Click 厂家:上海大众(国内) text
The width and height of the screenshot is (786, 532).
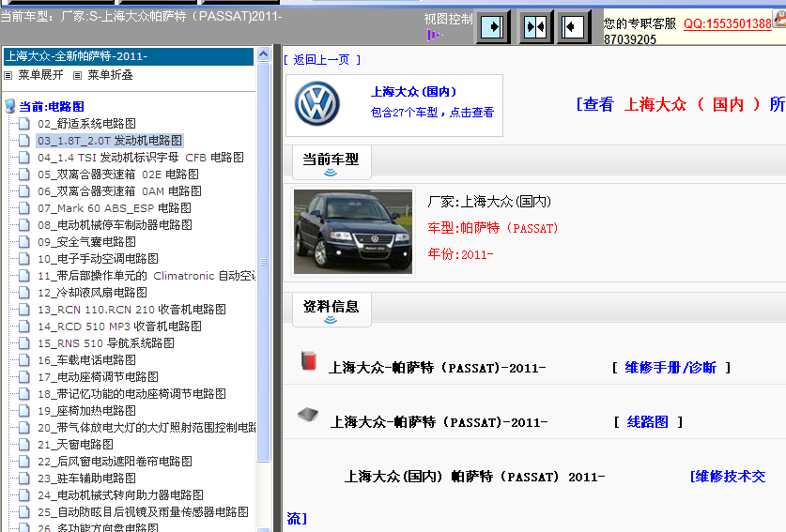coord(489,202)
